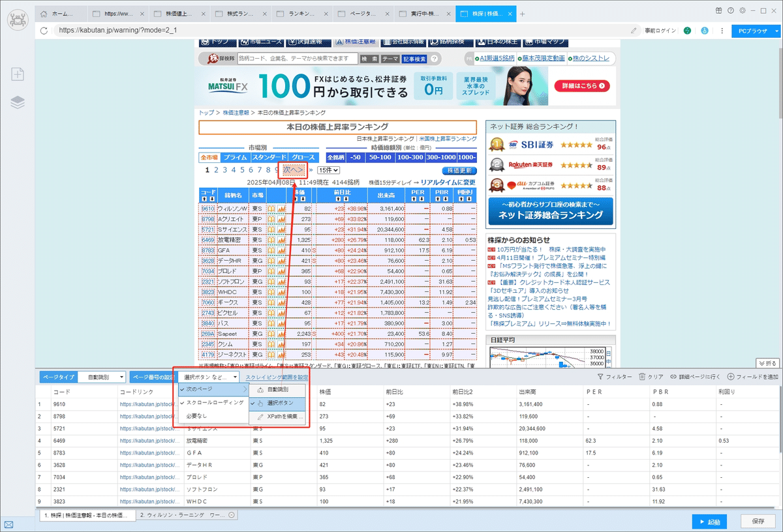
Task: Close the ウィルソン・ラーニング bottom tab
Action: click(x=232, y=515)
